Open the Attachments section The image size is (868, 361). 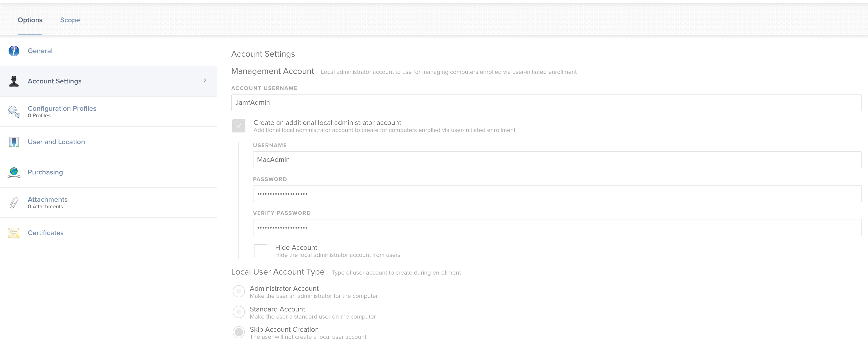tap(108, 203)
